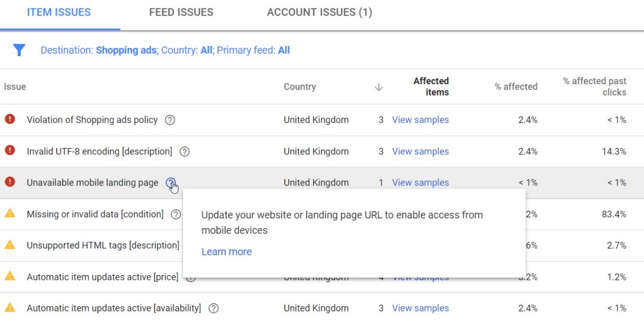The width and height of the screenshot is (644, 321).
Task: Click the red error icon for Shopping ads policy violation
Action: point(10,119)
